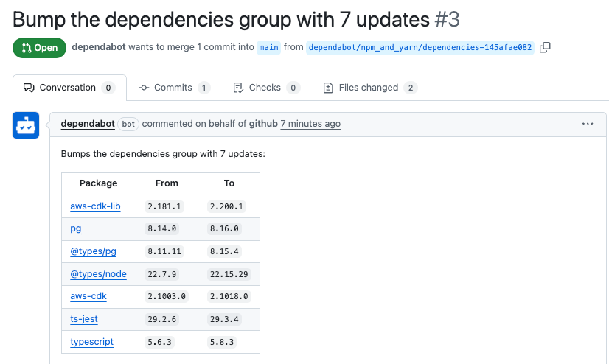The image size is (609, 364).
Task: Copy the head branch name icon
Action: (x=545, y=47)
